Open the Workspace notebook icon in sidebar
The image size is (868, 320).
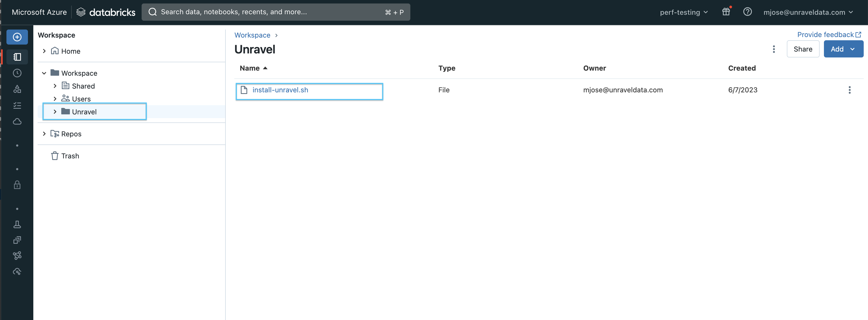click(17, 57)
